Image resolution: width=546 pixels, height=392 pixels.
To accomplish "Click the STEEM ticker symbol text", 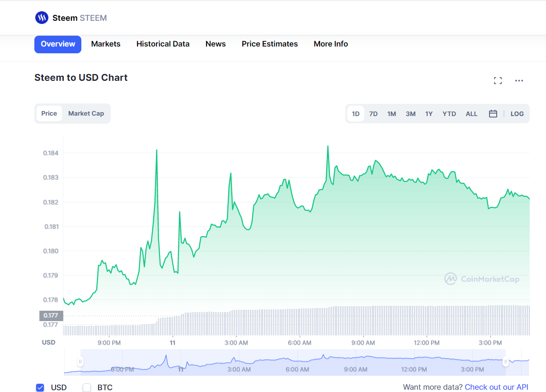I will [93, 18].
